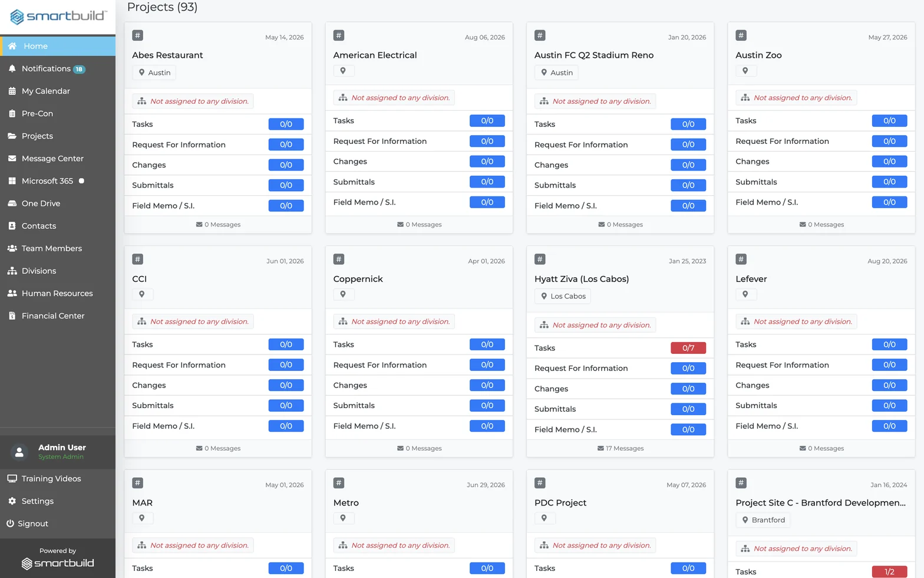Click Austin Zoo Changes 0/0 badge
This screenshot has height=578, width=924.
pyautogui.click(x=889, y=162)
